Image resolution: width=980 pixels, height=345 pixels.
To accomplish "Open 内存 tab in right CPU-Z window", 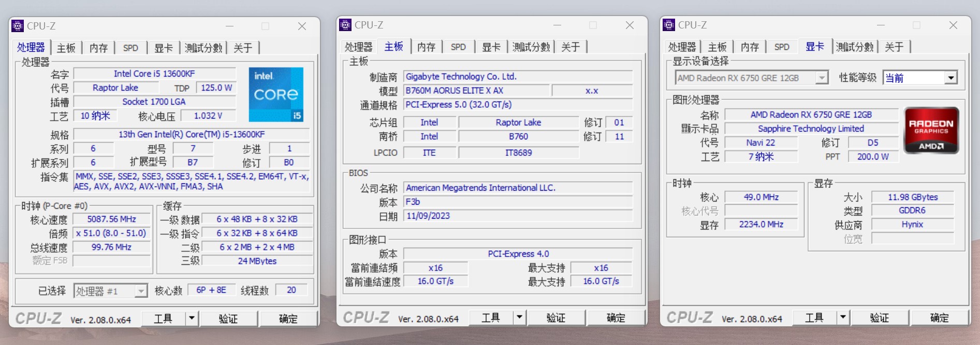I will click(x=750, y=47).
